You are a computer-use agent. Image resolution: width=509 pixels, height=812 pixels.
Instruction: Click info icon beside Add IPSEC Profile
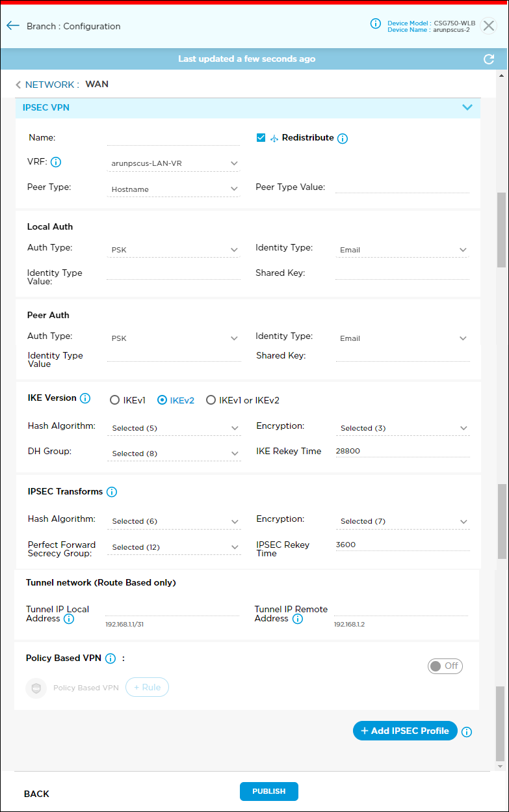(467, 732)
